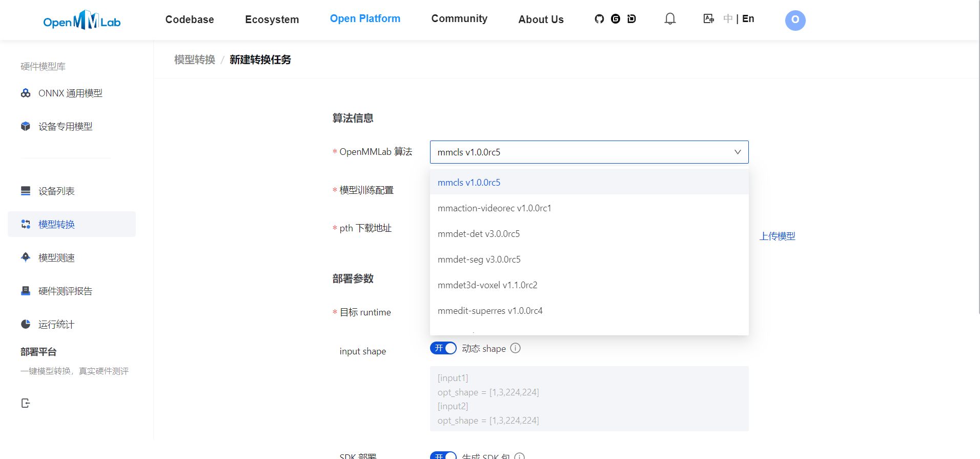Choose mmdet-det v3.0.0rc5 option
Image resolution: width=980 pixels, height=459 pixels.
point(589,234)
